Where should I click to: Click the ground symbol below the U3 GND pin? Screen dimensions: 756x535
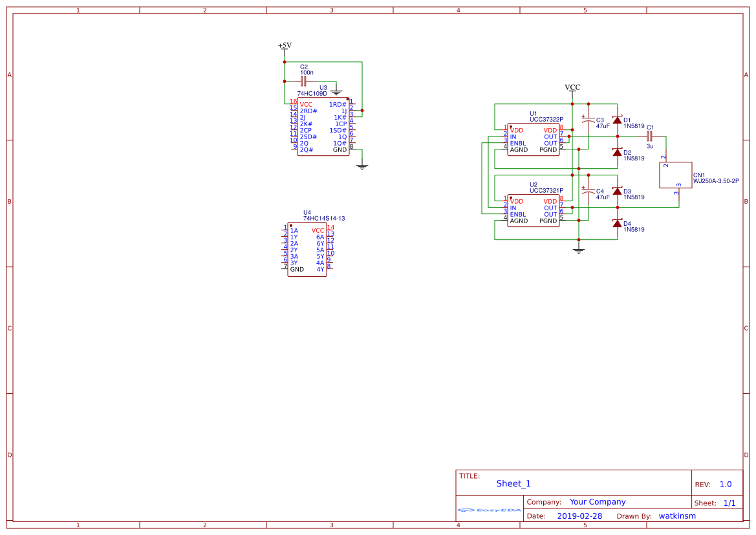click(x=362, y=166)
